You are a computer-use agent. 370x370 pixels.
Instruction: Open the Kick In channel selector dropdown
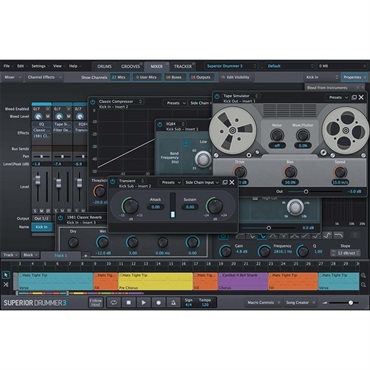tap(322, 77)
